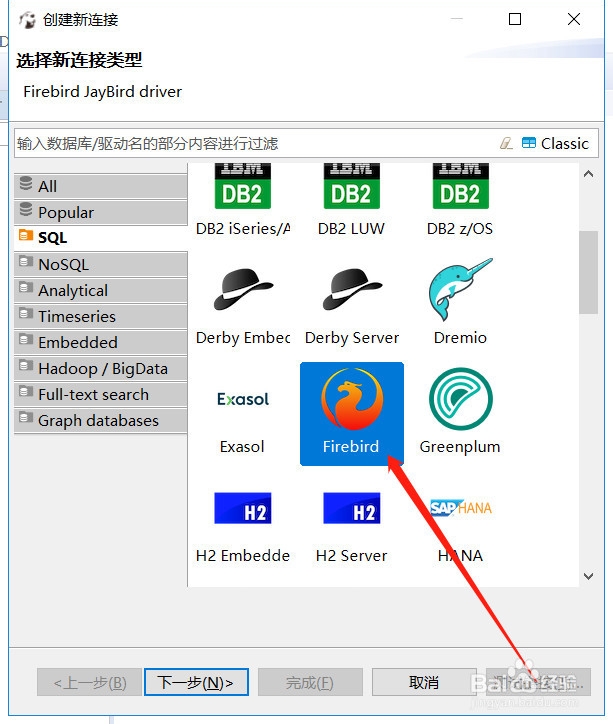Select the H2 Embedded icon

[x=243, y=508]
